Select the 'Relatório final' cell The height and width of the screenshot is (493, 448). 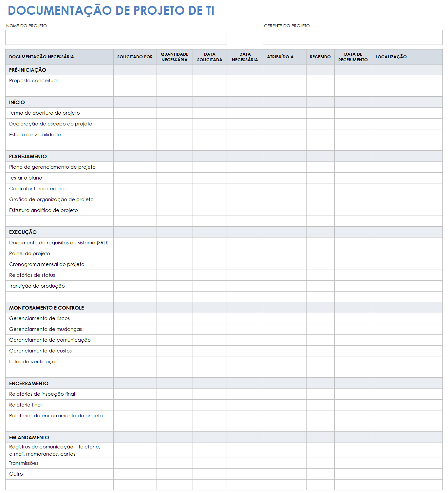point(60,405)
